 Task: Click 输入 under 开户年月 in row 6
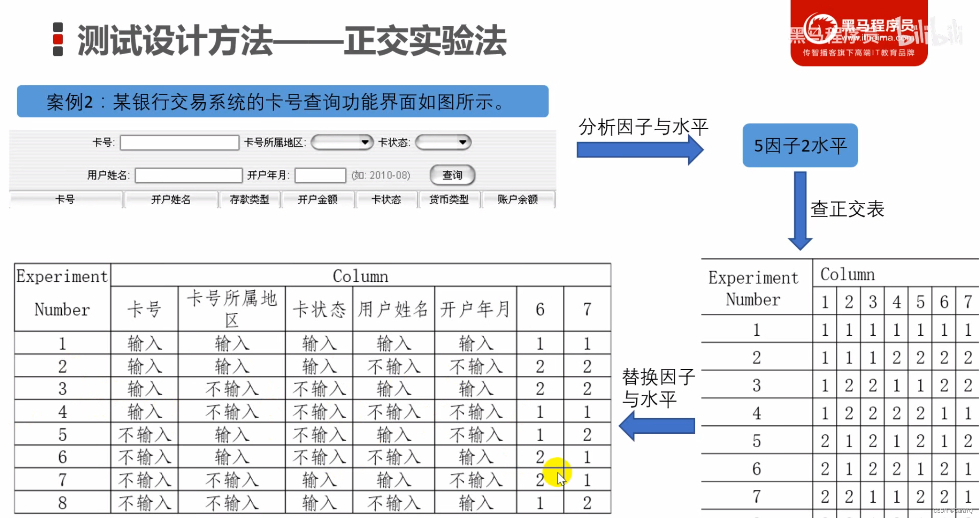(476, 457)
